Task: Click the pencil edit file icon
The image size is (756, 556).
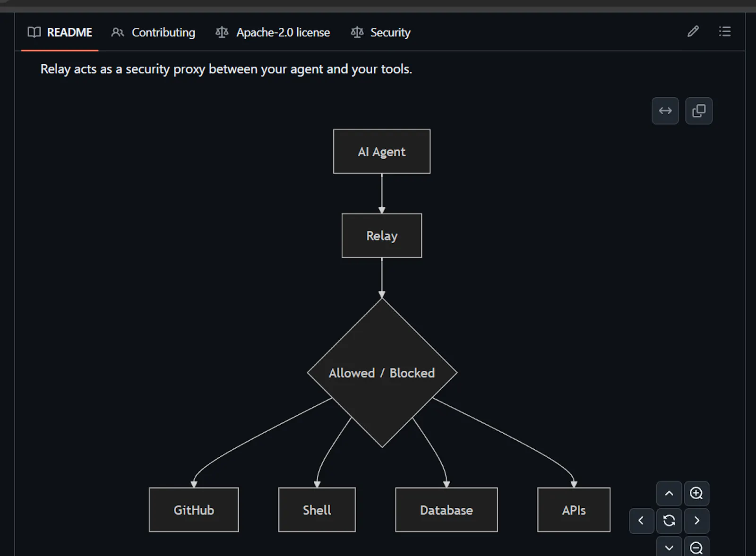Action: tap(693, 32)
